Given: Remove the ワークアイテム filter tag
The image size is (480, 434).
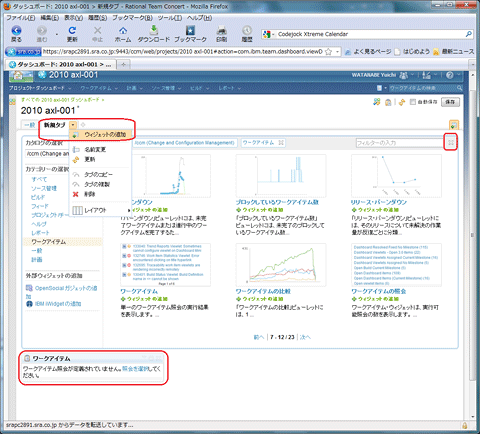Looking at the screenshot, I should pyautogui.click(x=281, y=143).
